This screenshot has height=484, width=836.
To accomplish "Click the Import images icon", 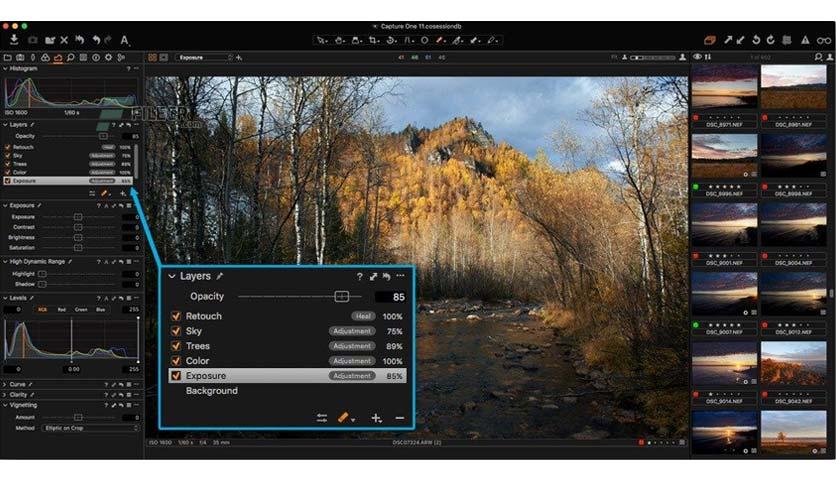I will coord(14,39).
